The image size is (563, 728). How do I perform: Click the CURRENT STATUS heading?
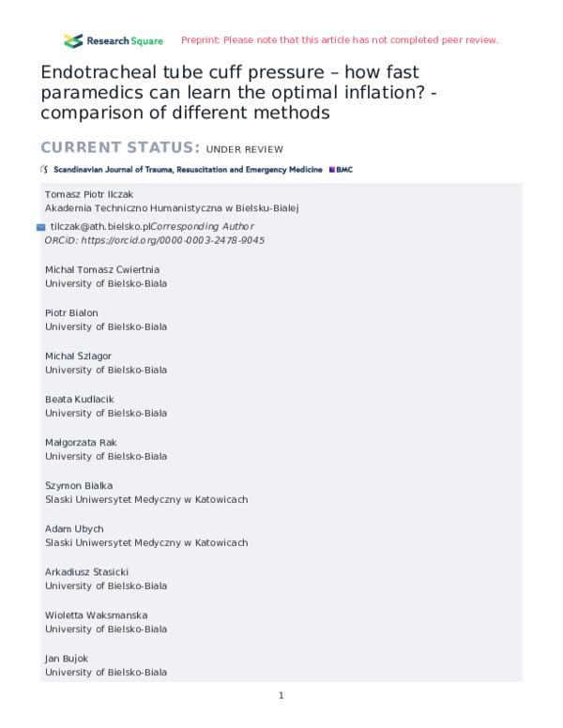pyautogui.click(x=120, y=148)
